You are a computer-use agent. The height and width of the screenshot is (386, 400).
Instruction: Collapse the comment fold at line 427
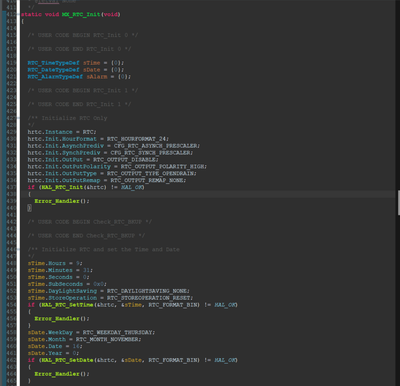18,118
